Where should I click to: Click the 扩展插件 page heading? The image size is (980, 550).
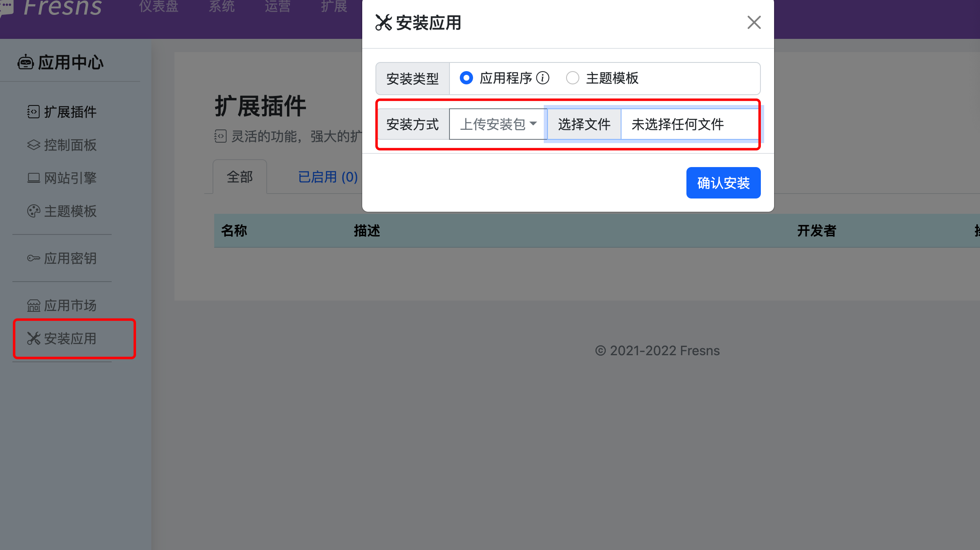point(261,106)
